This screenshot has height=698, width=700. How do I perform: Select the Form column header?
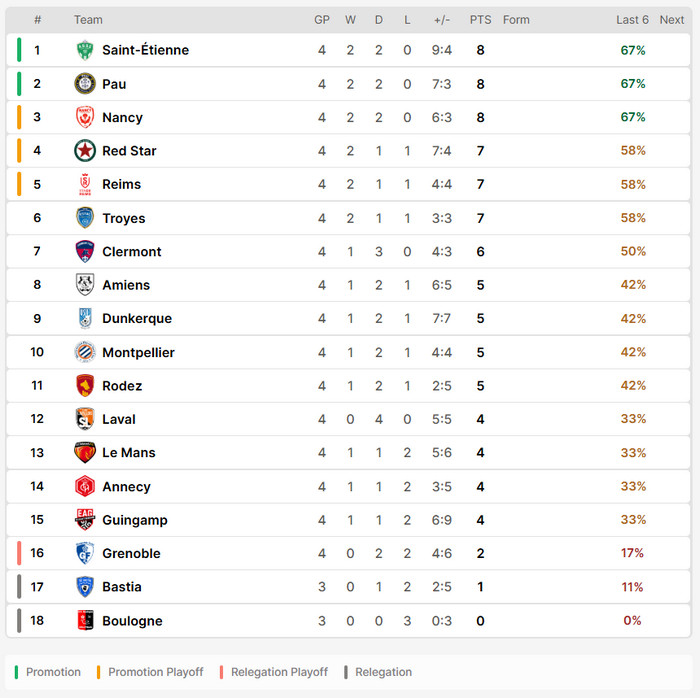click(x=516, y=20)
